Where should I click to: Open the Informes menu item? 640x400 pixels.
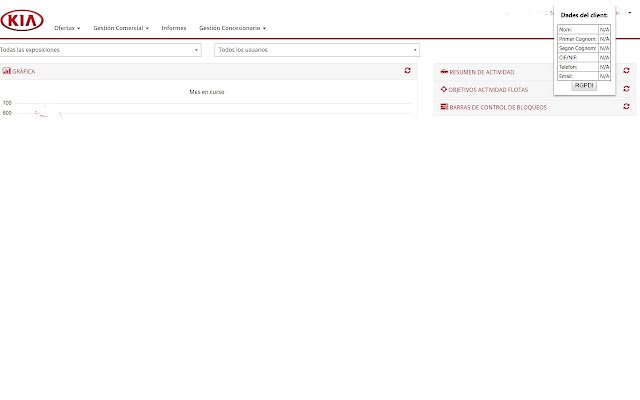(174, 28)
